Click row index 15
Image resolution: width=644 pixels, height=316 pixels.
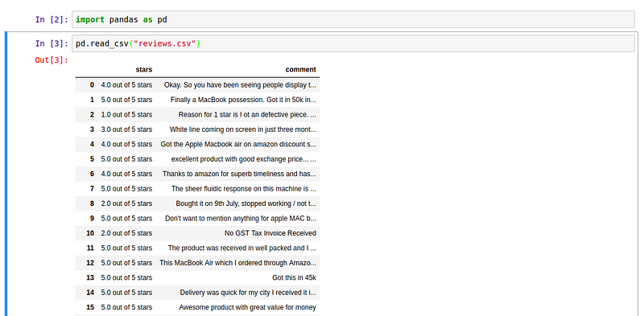90,307
